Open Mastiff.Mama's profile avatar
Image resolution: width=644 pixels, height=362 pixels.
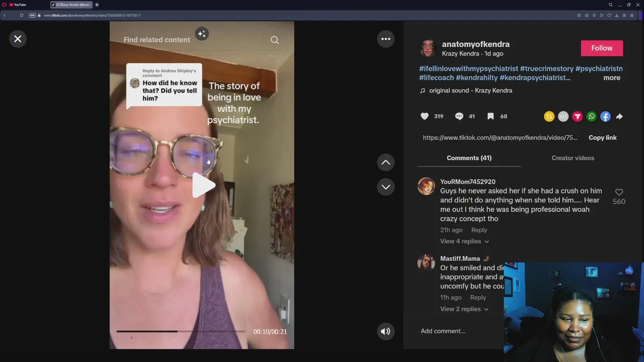(426, 262)
